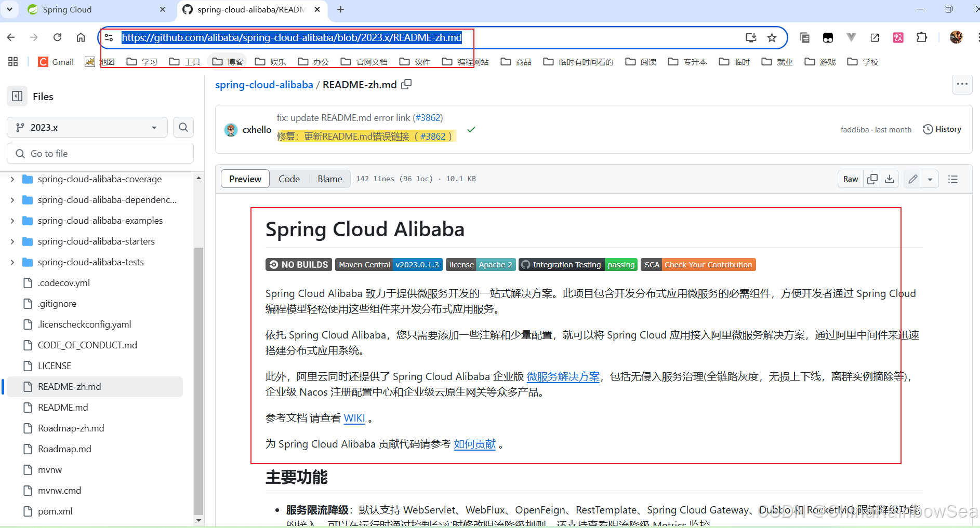Click license Apache 2 badge

tap(481, 265)
